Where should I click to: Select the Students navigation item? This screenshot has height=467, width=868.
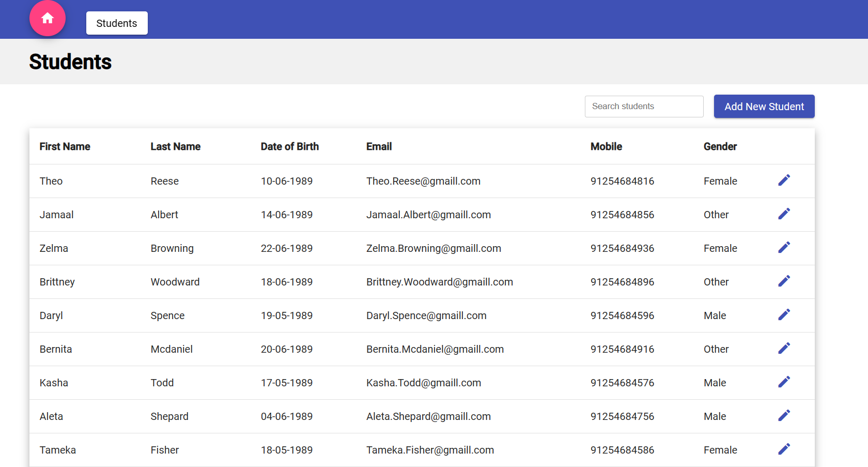[117, 23]
